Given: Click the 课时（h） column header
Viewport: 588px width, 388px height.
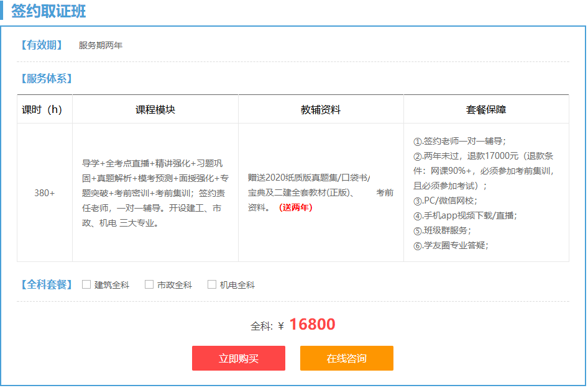Looking at the screenshot, I should [x=42, y=110].
